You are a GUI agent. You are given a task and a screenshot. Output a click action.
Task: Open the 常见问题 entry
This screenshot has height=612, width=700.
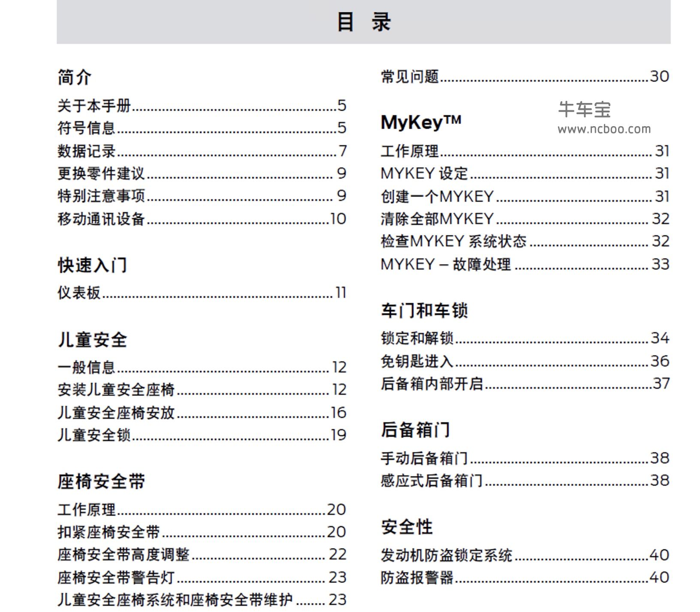(525, 76)
